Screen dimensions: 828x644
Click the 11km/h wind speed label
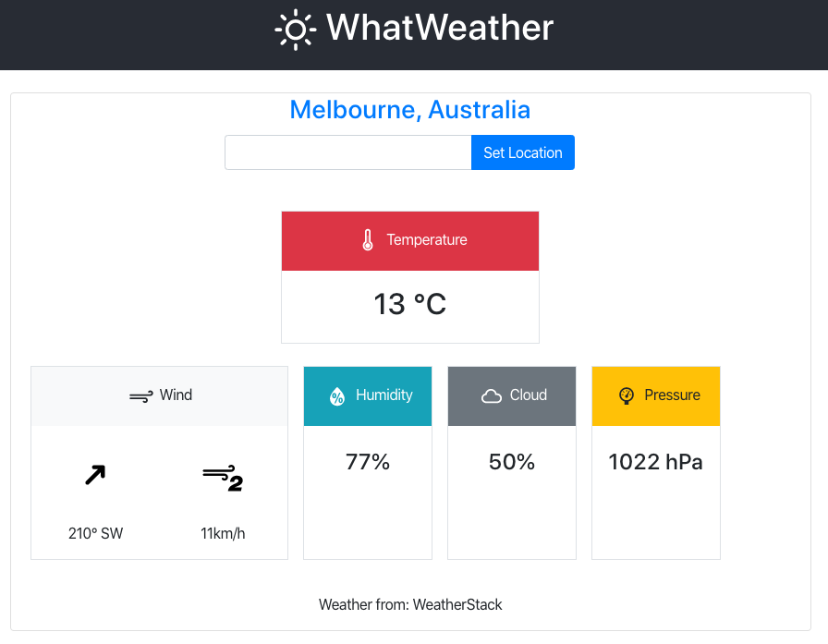point(222,533)
